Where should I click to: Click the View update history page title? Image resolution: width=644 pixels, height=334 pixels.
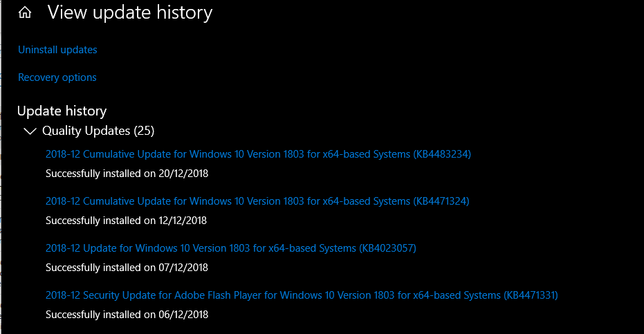pos(130,12)
